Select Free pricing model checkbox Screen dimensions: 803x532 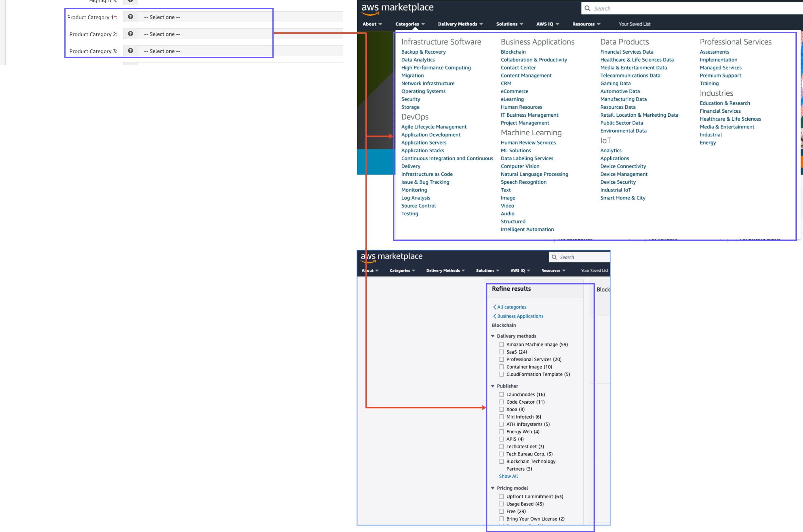click(501, 511)
